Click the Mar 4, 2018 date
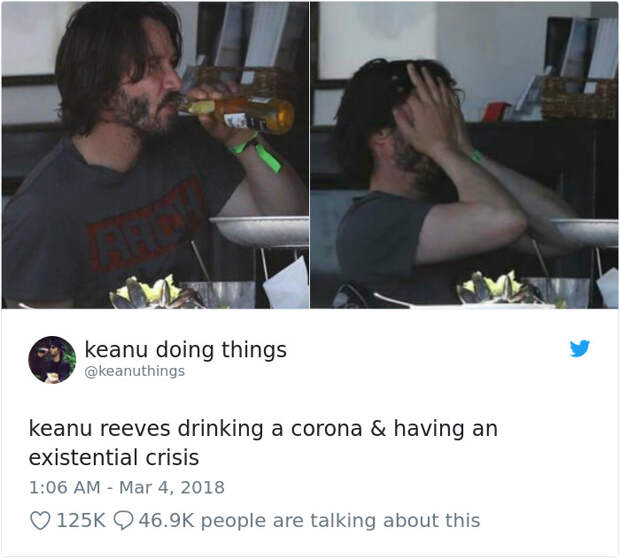Image resolution: width=620 pixels, height=558 pixels. [x=172, y=487]
